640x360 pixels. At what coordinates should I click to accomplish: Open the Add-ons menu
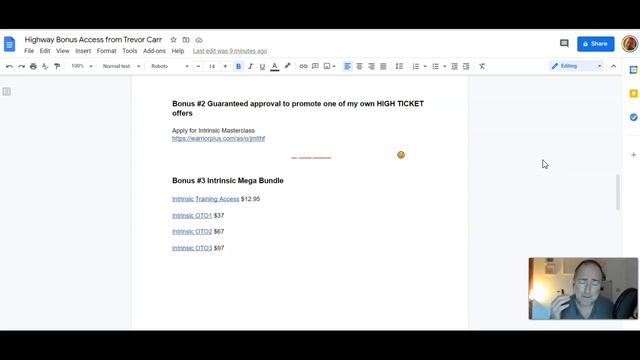[154, 51]
